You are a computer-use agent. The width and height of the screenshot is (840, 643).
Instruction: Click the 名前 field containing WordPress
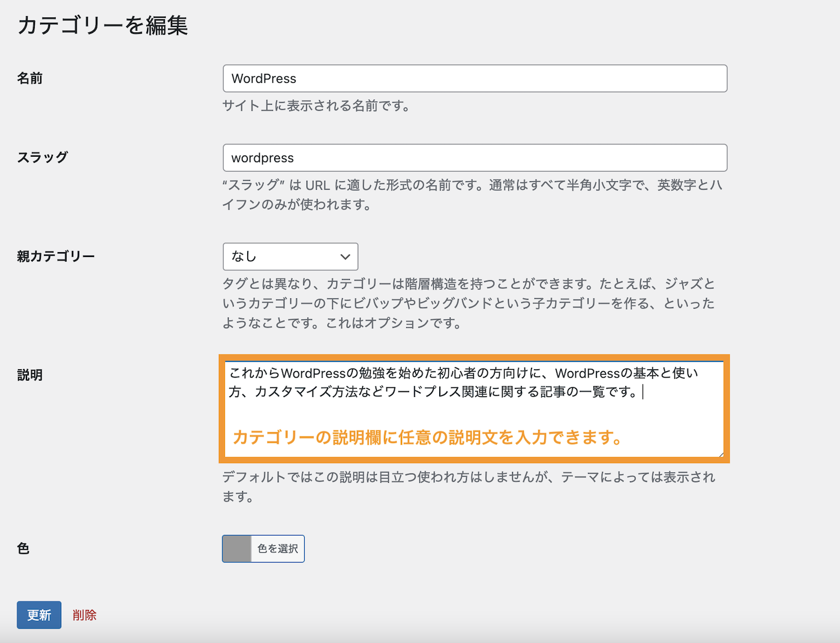click(x=475, y=79)
